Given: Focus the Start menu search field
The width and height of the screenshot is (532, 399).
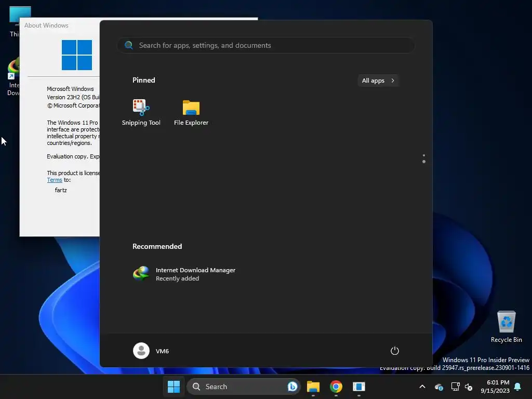Looking at the screenshot, I should click(266, 46).
